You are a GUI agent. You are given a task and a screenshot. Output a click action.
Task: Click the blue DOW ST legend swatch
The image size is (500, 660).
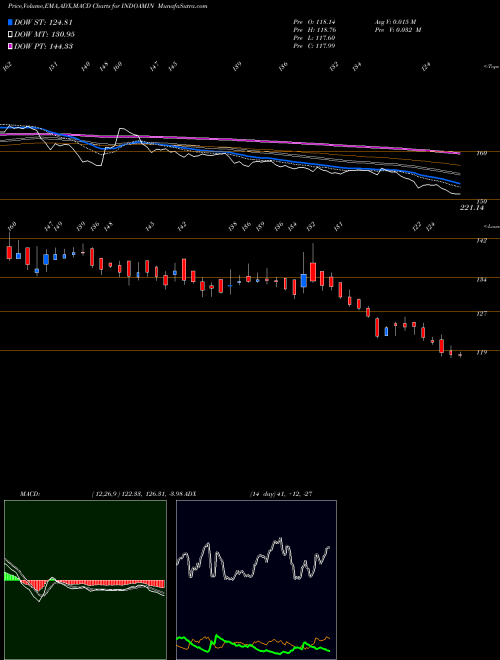coord(10,22)
